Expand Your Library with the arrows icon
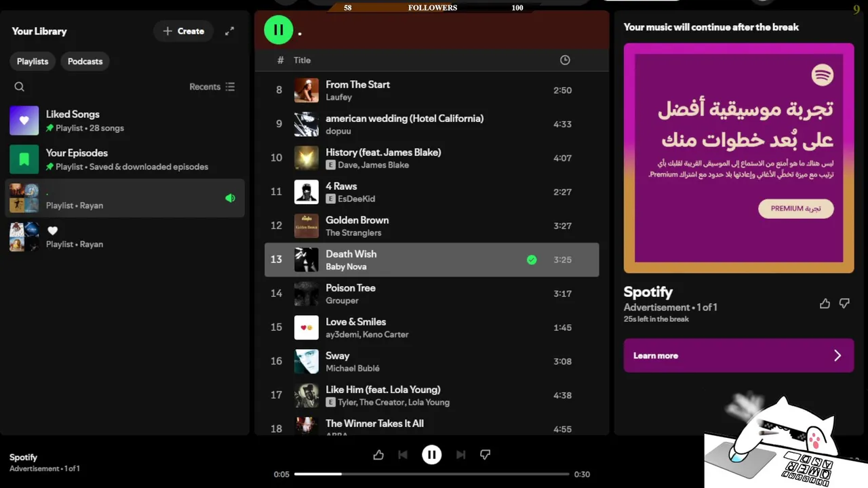868x488 pixels. [230, 31]
